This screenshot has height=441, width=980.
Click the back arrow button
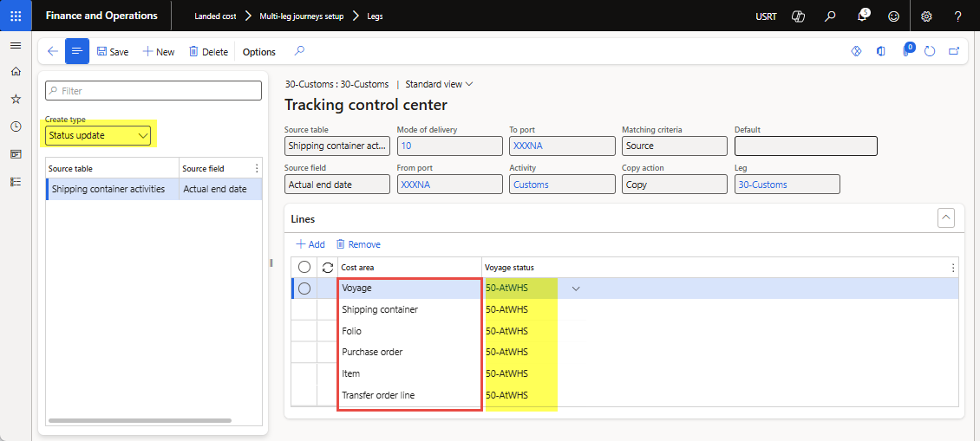point(52,52)
